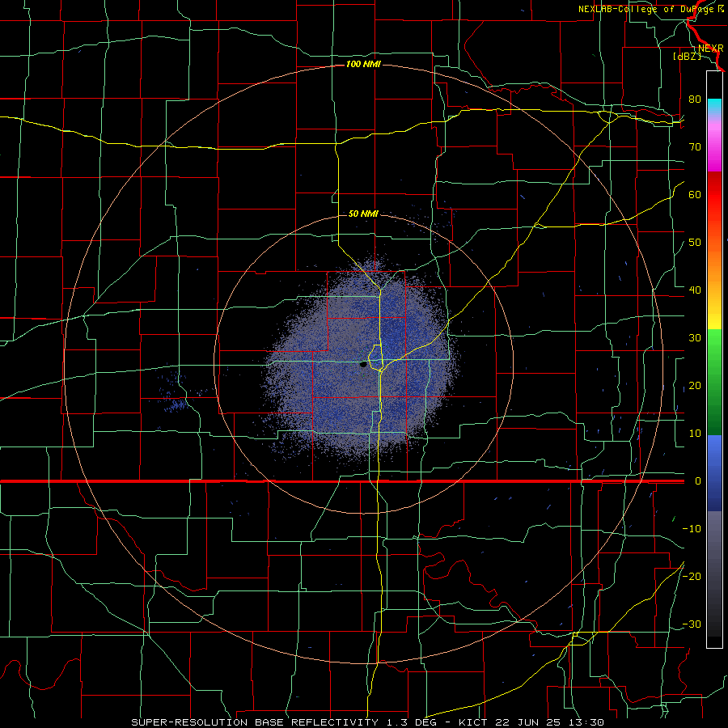Click the 20 value on the dBZ scale
728x728 pixels.
[x=695, y=385]
